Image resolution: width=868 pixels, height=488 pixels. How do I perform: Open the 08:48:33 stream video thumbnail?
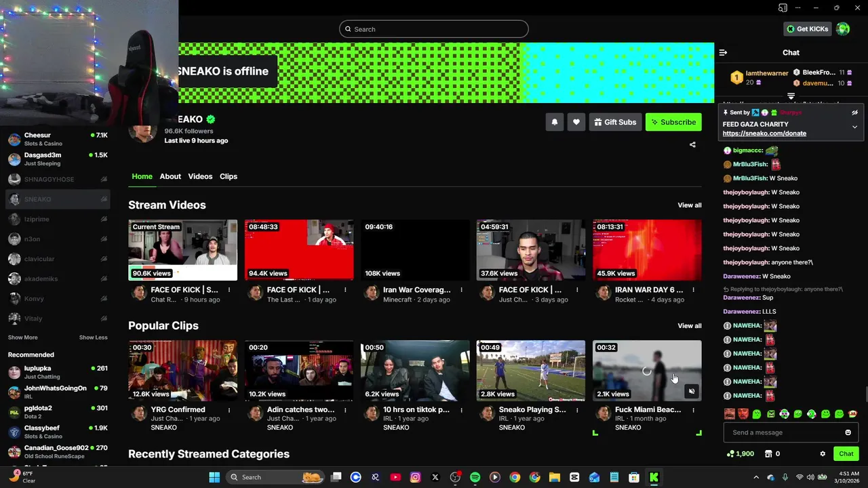(x=299, y=250)
